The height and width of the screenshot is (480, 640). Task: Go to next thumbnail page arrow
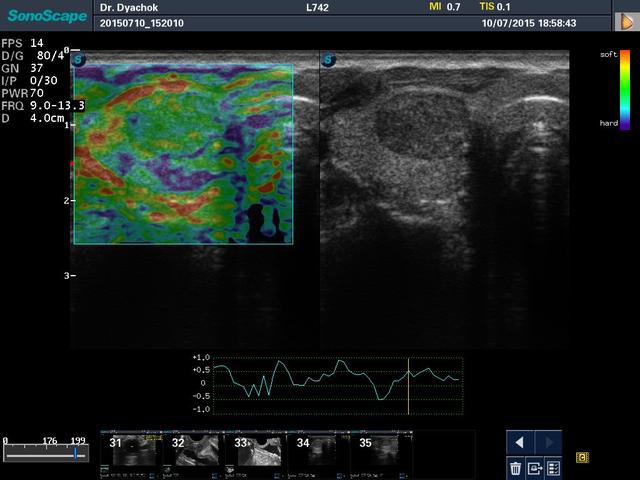[x=548, y=442]
